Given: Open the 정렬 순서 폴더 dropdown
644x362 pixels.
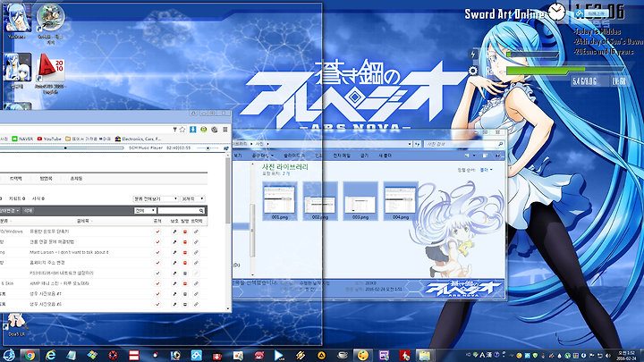Looking at the screenshot, I should (487, 170).
